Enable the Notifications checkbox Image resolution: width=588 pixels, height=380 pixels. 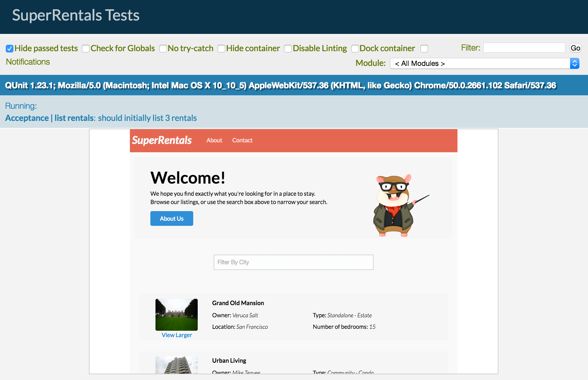[x=424, y=48]
